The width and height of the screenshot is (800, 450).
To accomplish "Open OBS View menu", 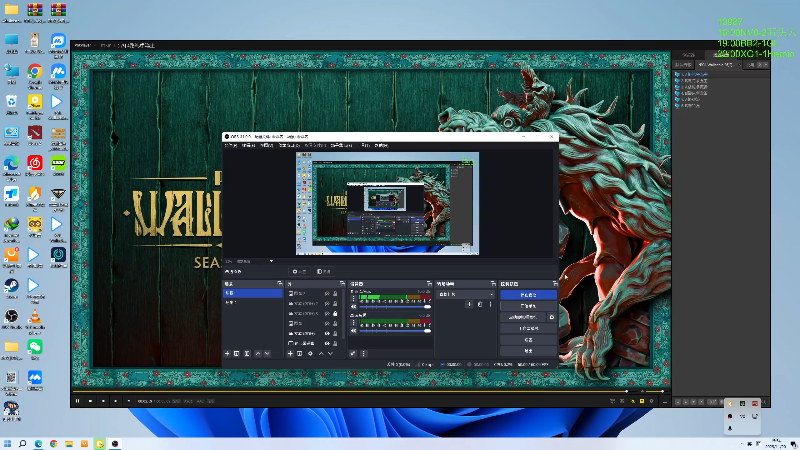I will (x=267, y=145).
